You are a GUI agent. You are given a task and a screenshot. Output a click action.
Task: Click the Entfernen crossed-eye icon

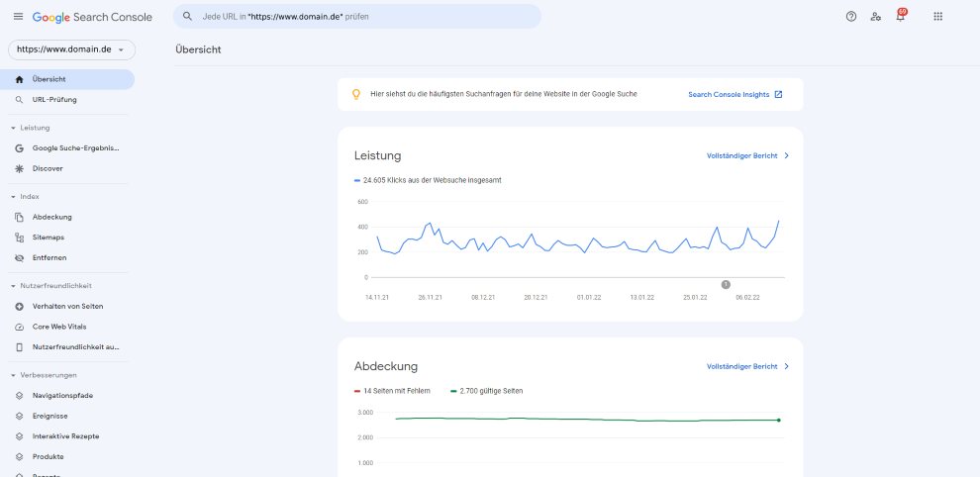tap(20, 257)
